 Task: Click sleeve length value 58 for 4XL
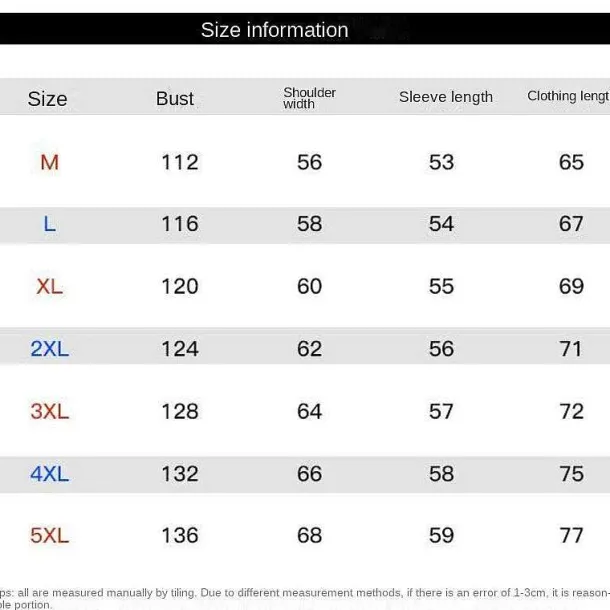pos(441,473)
